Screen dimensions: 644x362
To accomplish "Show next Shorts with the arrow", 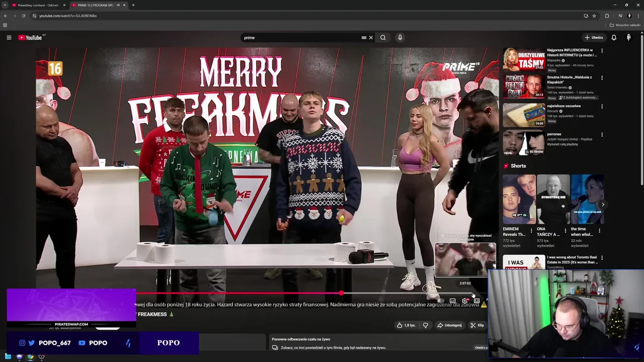I will (x=603, y=205).
